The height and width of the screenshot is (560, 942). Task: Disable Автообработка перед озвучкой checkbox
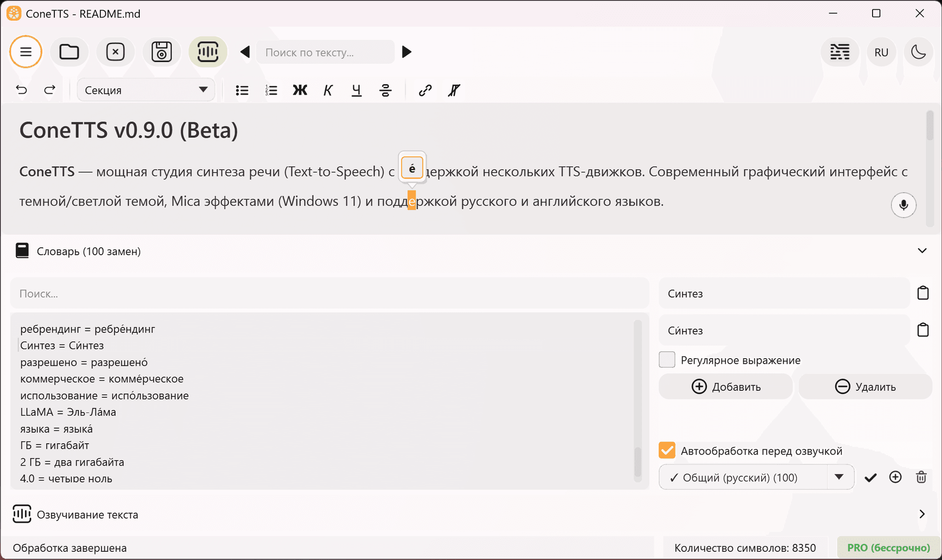coord(667,451)
